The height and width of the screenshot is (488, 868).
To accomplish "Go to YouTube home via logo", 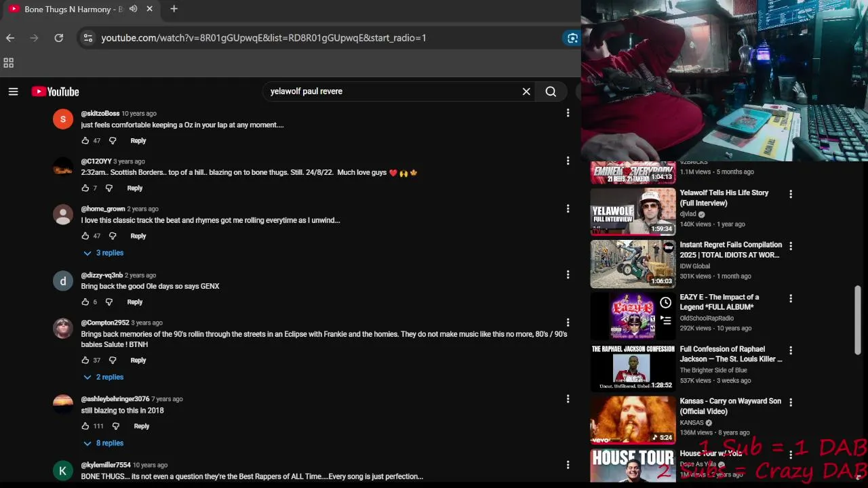I will (x=55, y=91).
